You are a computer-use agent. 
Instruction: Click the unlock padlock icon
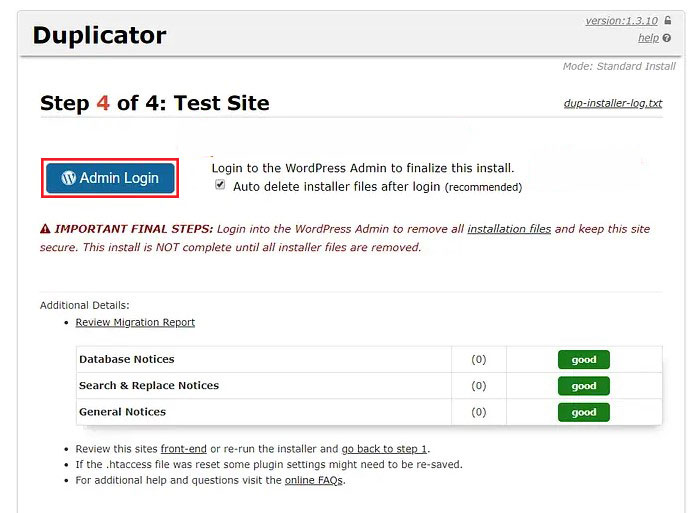tap(667, 20)
